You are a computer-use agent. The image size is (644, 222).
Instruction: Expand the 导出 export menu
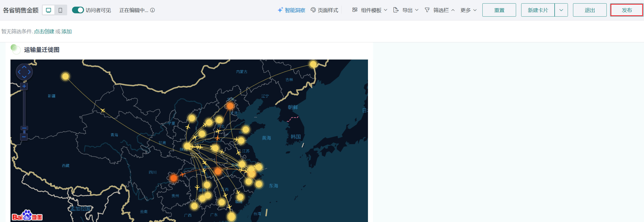pyautogui.click(x=406, y=10)
